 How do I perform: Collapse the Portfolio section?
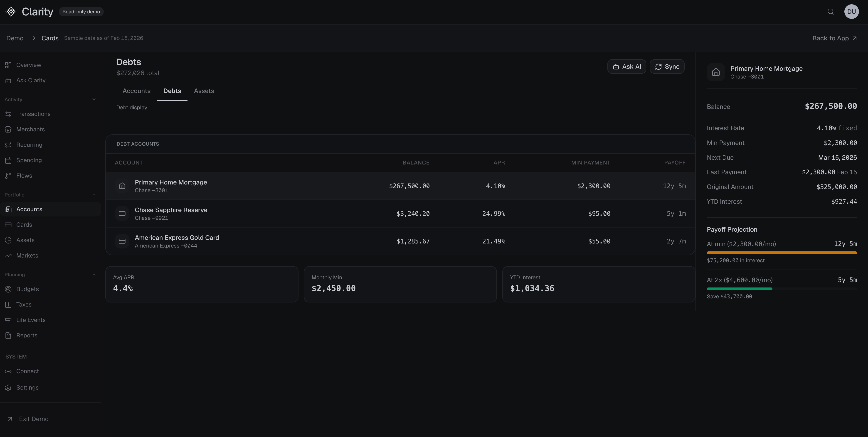click(x=94, y=194)
